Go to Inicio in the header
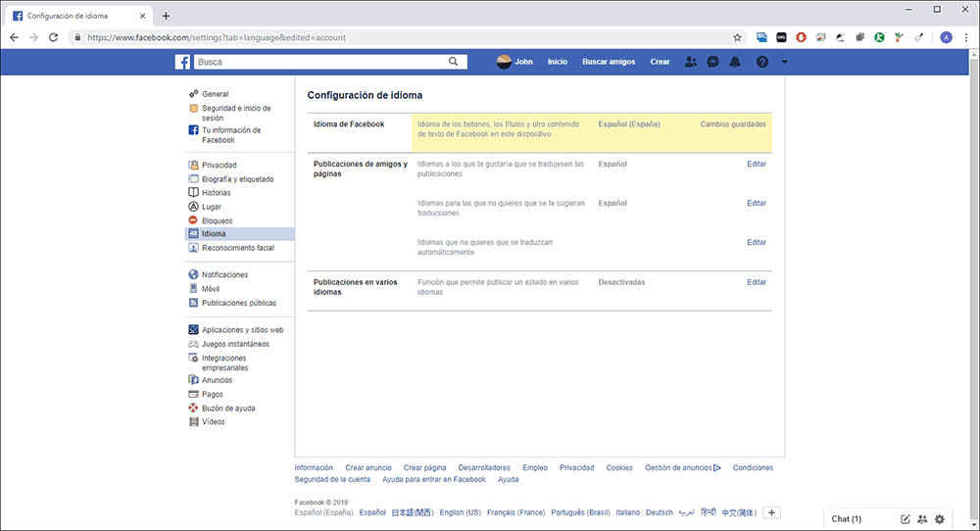Screen dimensions: 980x531 tap(558, 62)
